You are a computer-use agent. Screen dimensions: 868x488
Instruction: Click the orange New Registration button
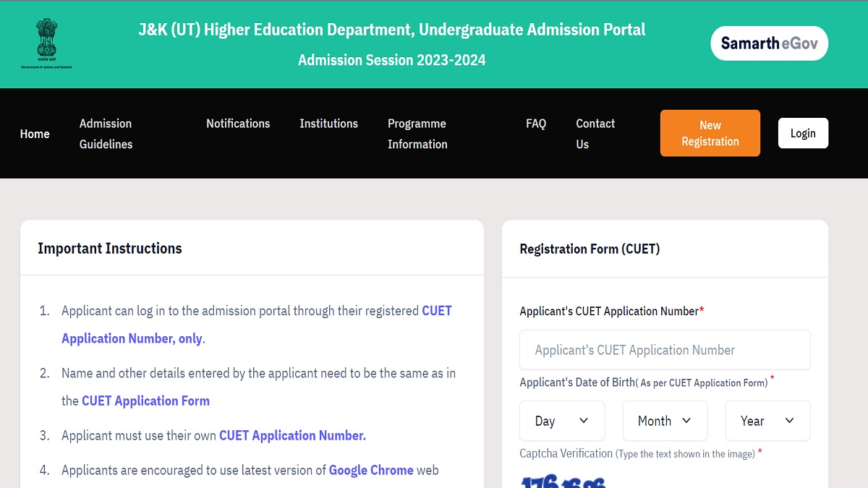(x=710, y=133)
